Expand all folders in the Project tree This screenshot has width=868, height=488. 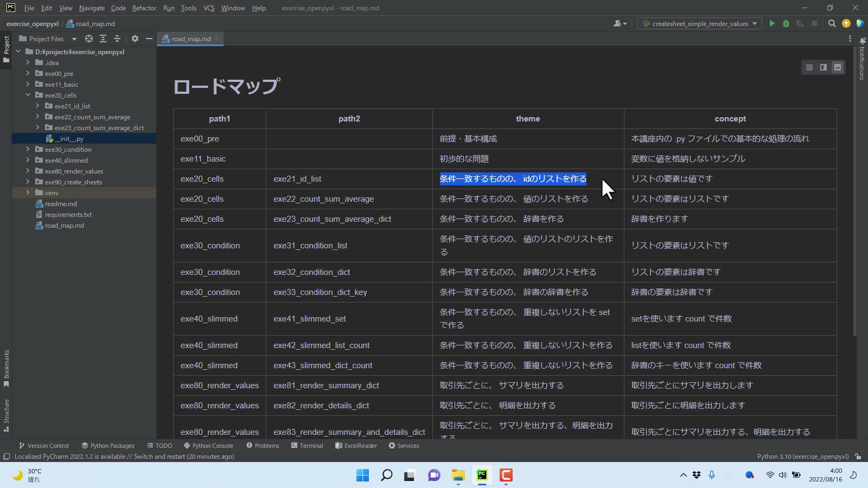click(103, 38)
